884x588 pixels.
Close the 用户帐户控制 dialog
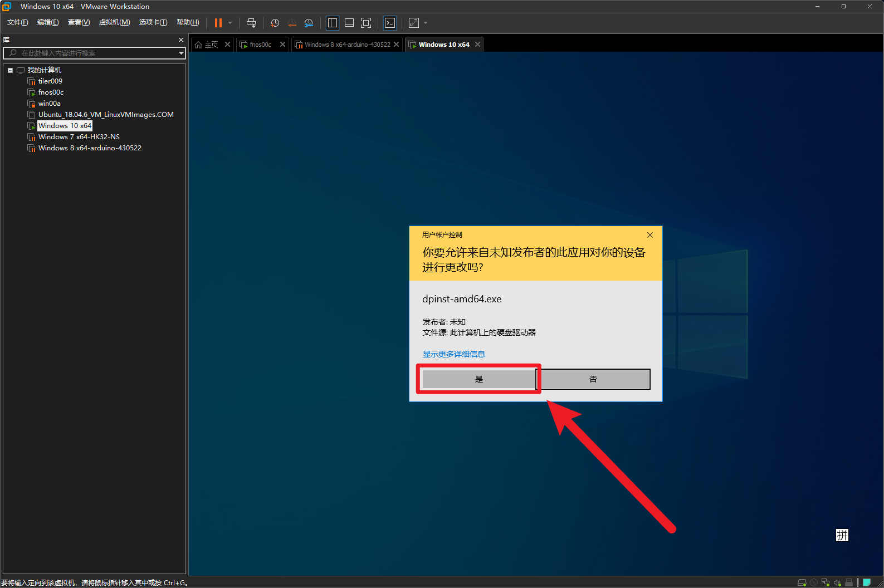click(650, 235)
